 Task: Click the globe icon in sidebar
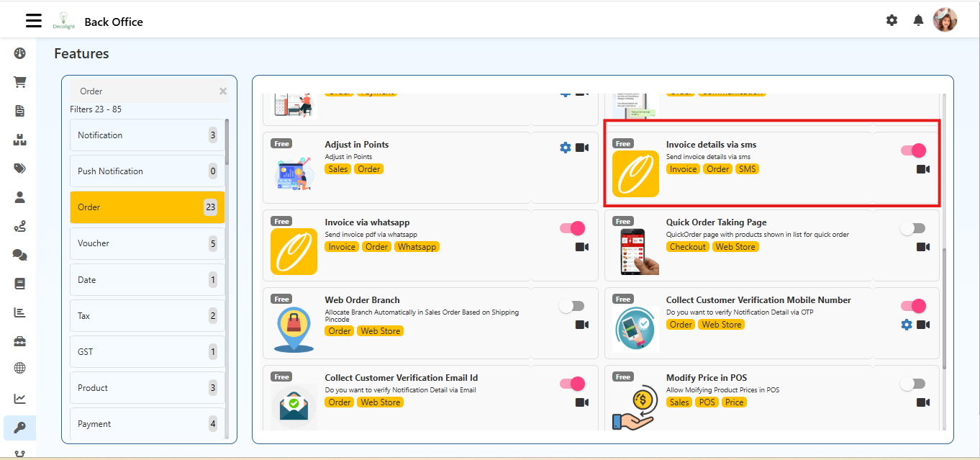pyautogui.click(x=19, y=368)
